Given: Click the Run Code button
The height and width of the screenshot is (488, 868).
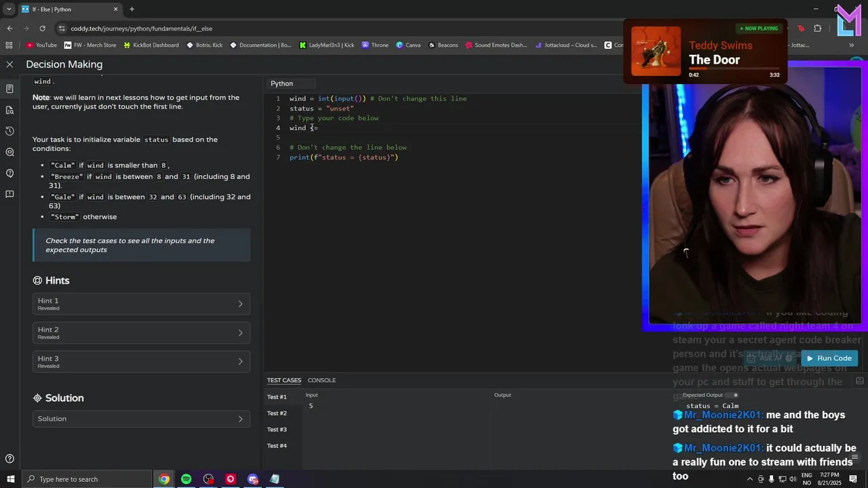Looking at the screenshot, I should coord(829,359).
